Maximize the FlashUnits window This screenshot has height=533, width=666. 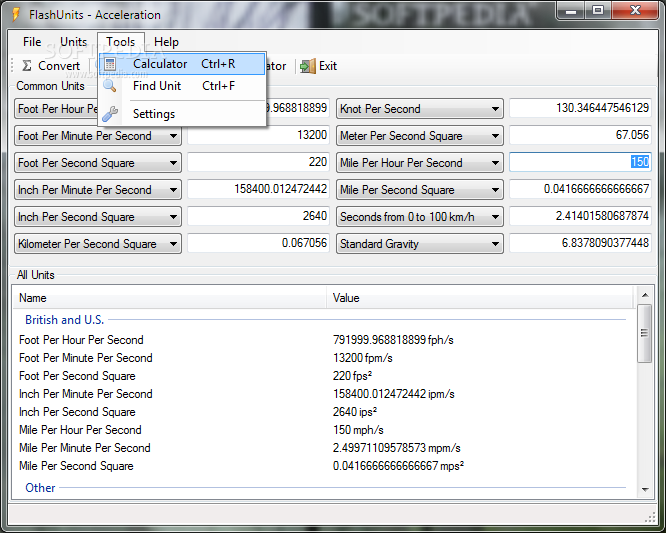click(x=598, y=11)
